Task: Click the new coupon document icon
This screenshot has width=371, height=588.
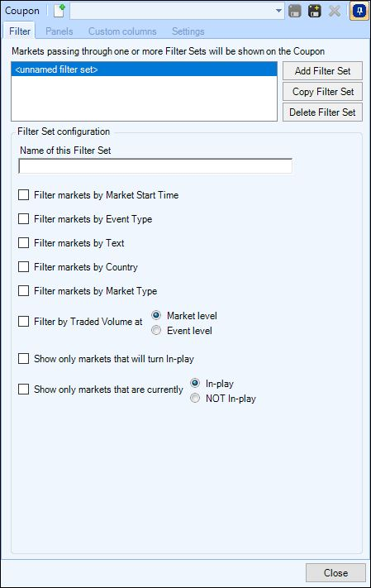Action: [59, 11]
